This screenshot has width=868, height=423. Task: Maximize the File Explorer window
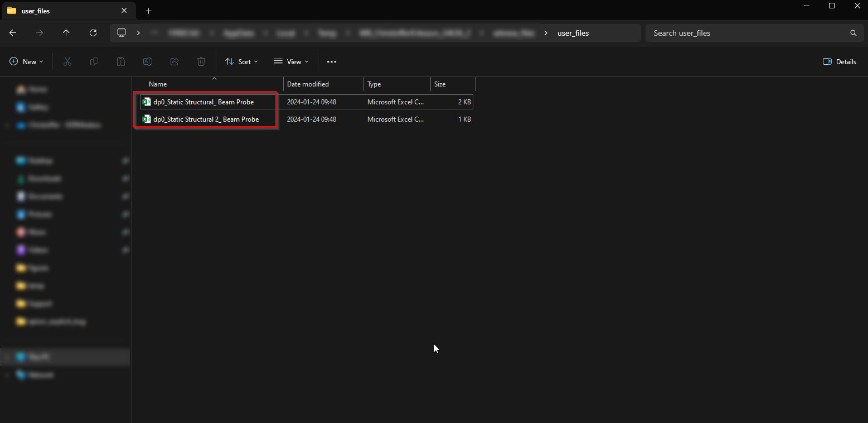click(831, 6)
